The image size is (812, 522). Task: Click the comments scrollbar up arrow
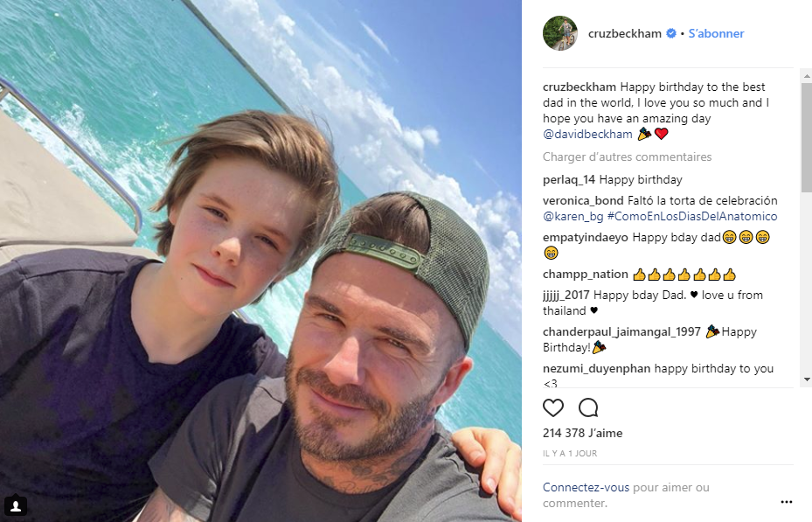806,76
